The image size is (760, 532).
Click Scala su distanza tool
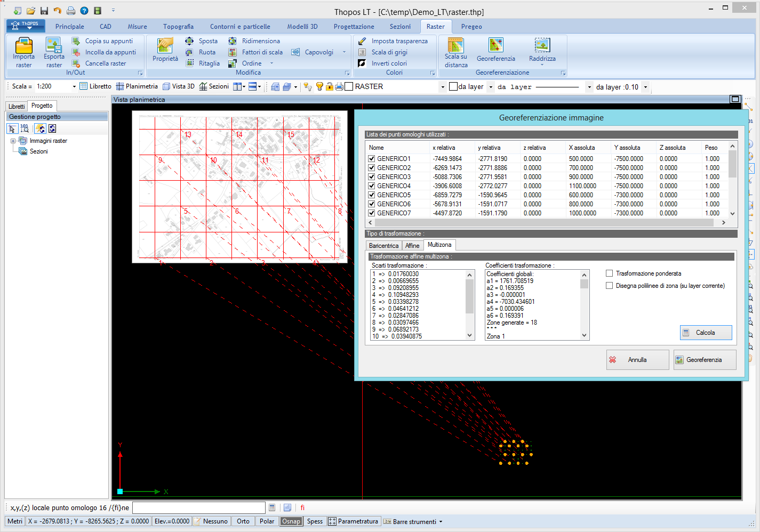pos(456,52)
